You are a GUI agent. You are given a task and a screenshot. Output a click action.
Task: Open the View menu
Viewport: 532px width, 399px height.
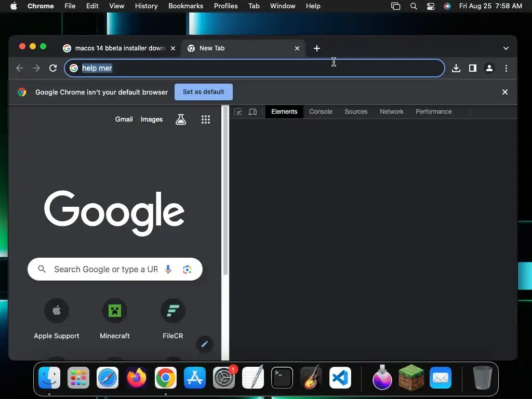click(116, 6)
